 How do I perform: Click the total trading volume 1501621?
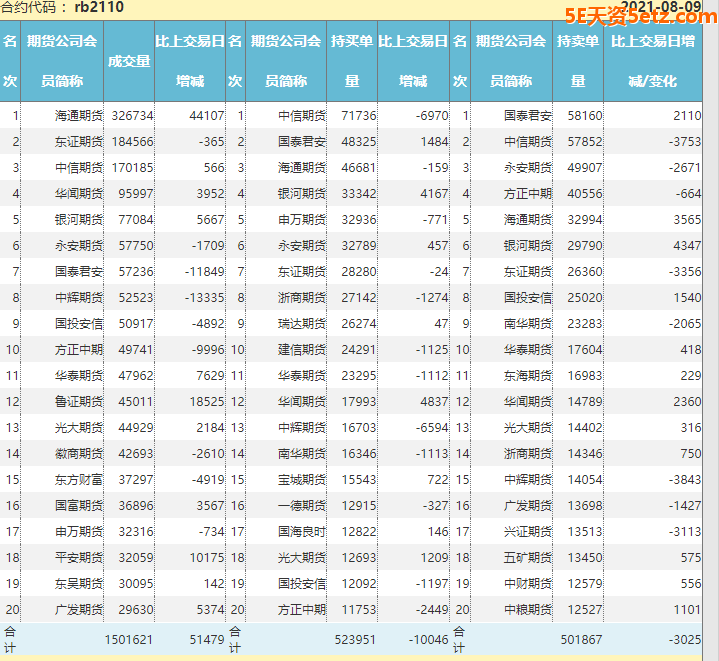point(129,640)
